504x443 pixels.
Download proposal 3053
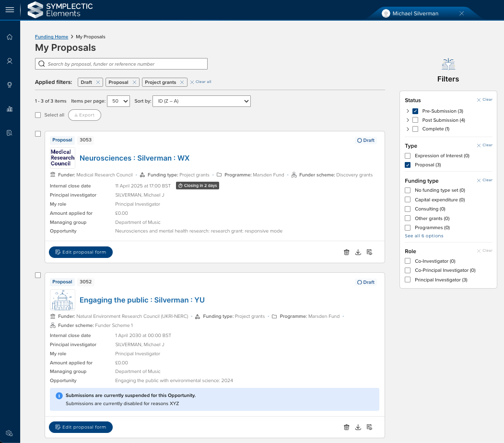(x=358, y=252)
